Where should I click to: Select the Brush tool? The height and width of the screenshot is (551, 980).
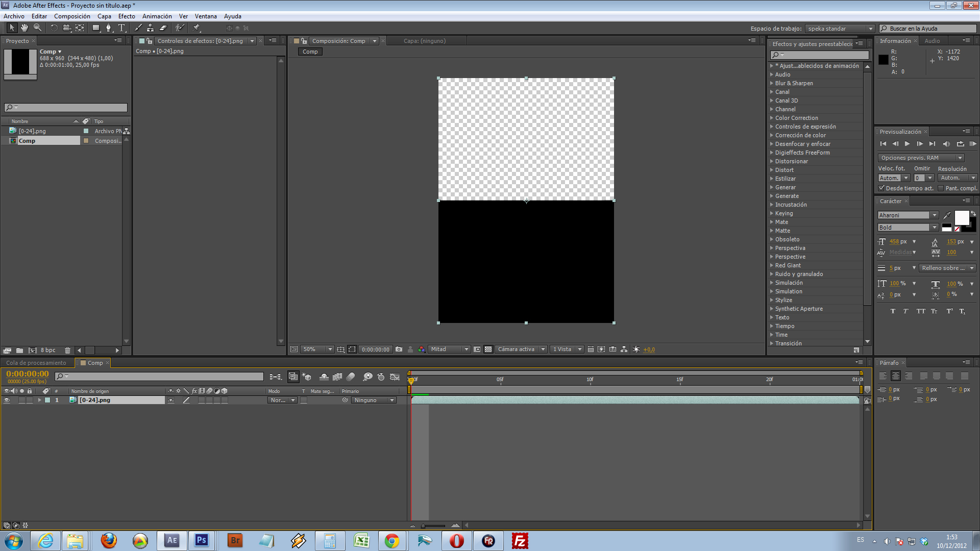138,28
